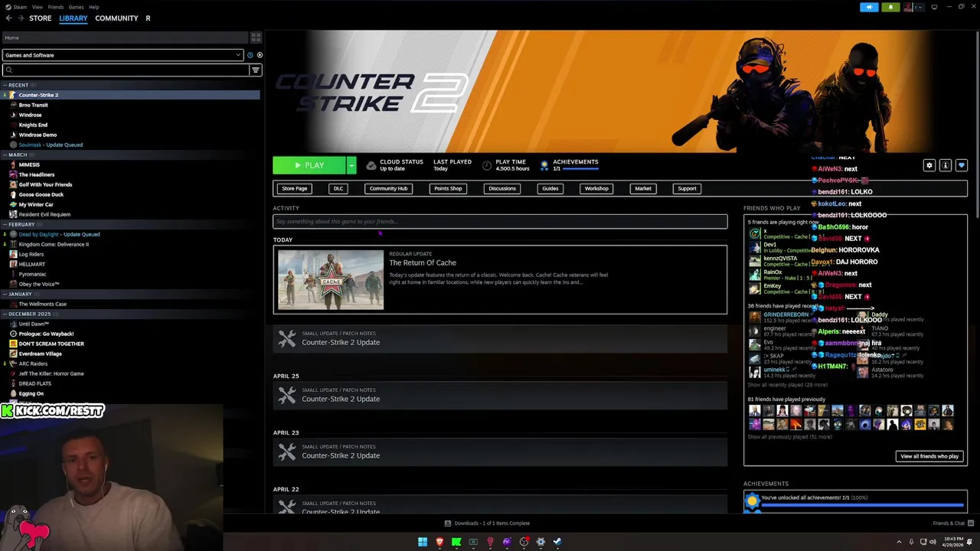Viewport: 980px width, 551px height.
Task: Open the Discussions button
Action: point(502,188)
